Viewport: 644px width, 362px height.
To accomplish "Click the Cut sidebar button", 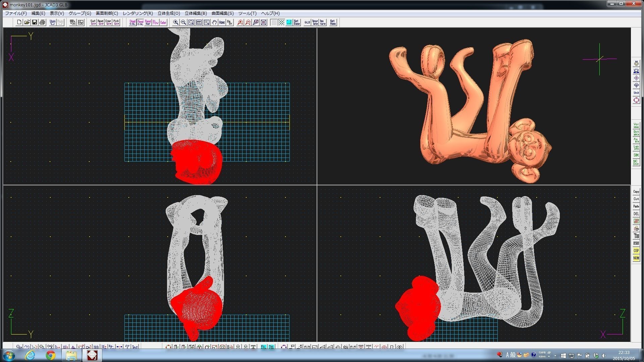I will (636, 199).
